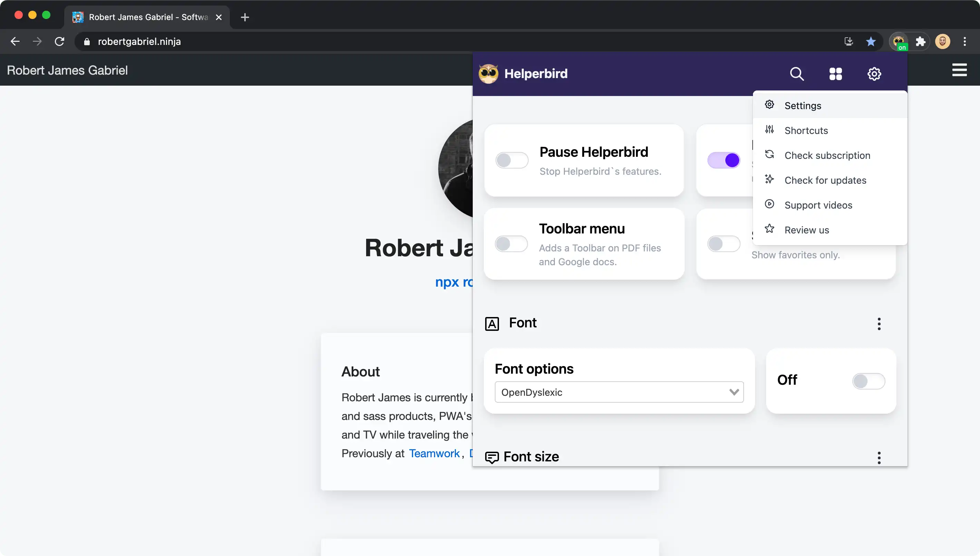Click the Helperbird title text
The height and width of the screenshot is (556, 980).
click(x=536, y=74)
